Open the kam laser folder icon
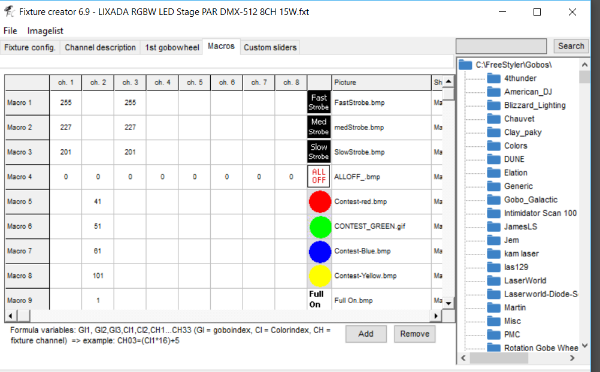This screenshot has height=372, width=600. point(494,254)
